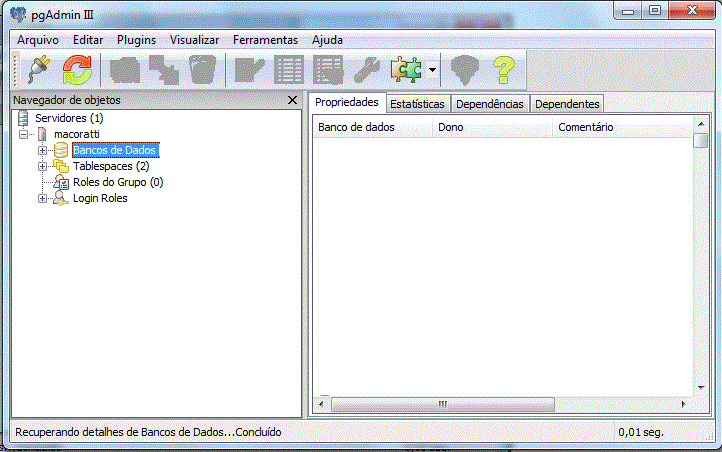Switch to the Propriedades tab
Screen dimensions: 722x452
[x=347, y=102]
